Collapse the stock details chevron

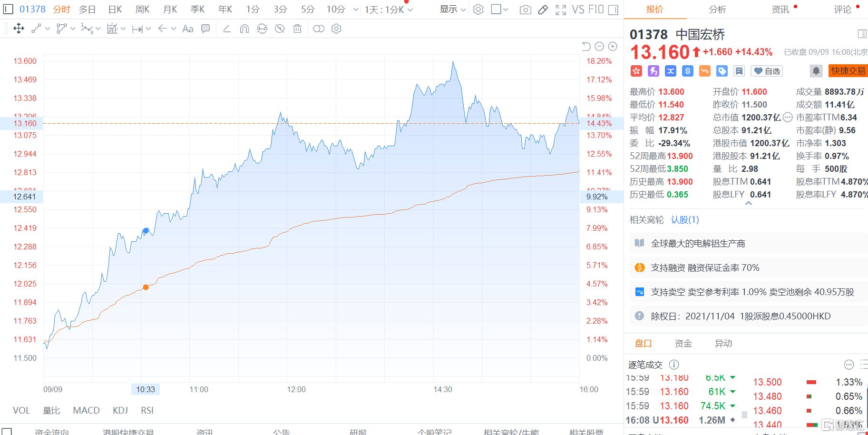coord(748,203)
